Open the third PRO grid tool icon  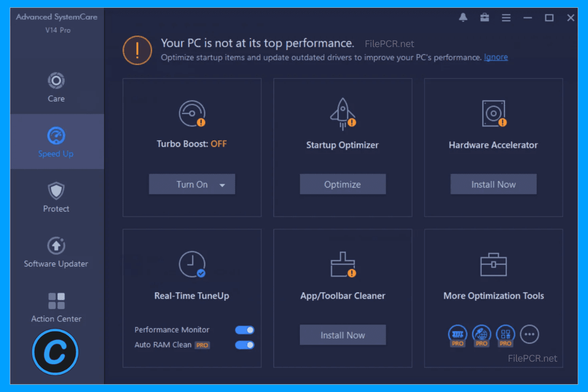505,335
